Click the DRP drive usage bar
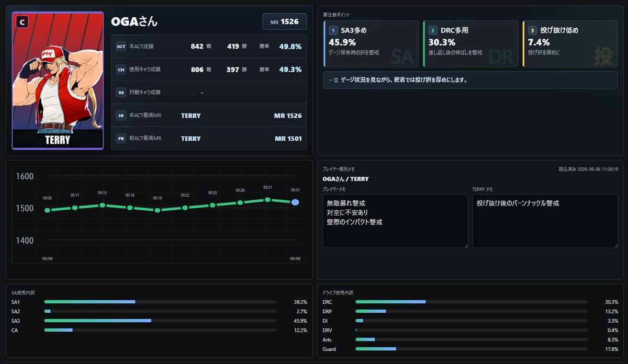The height and width of the screenshot is (364, 628). pos(472,311)
